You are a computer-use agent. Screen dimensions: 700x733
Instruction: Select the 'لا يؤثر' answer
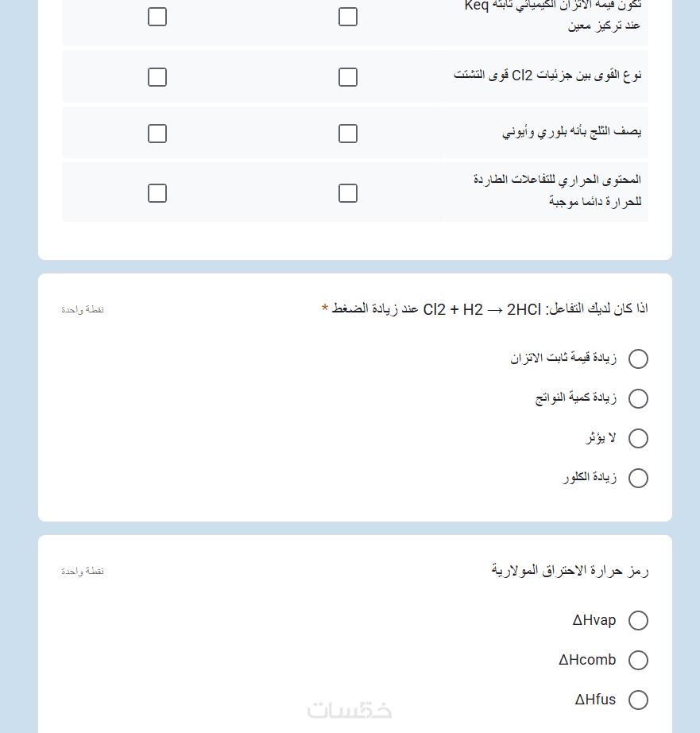click(x=638, y=439)
